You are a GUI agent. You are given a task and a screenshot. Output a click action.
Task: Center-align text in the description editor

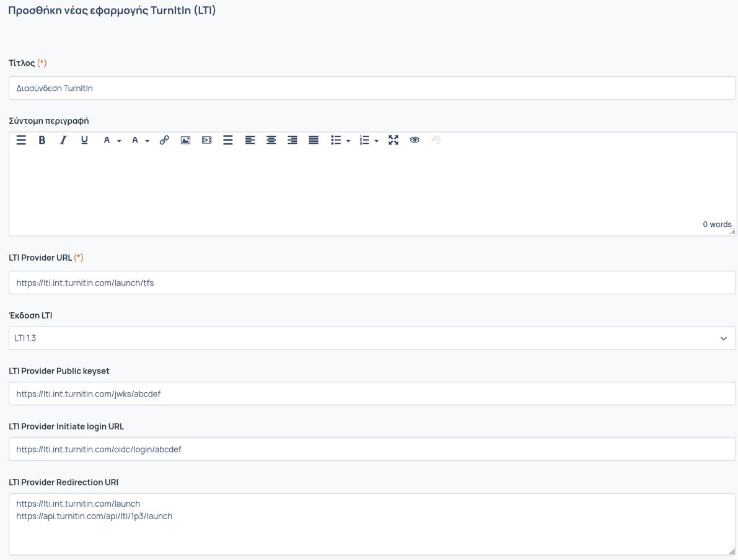click(x=271, y=141)
